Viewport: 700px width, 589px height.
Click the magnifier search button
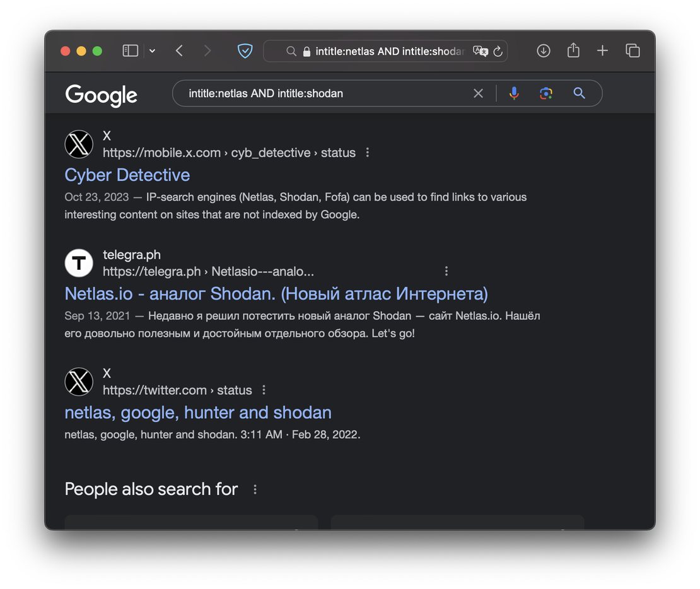point(579,93)
